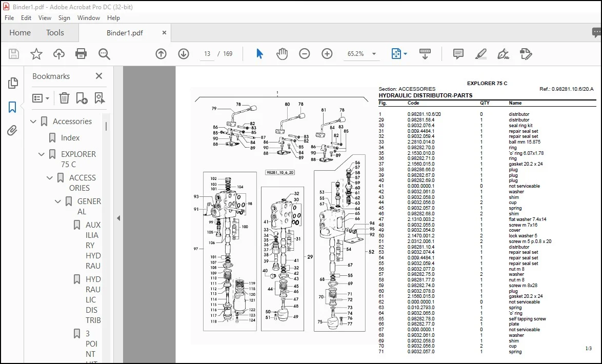The width and height of the screenshot is (602, 364).
Task: Click the Fit page view icon
Action: click(x=396, y=54)
